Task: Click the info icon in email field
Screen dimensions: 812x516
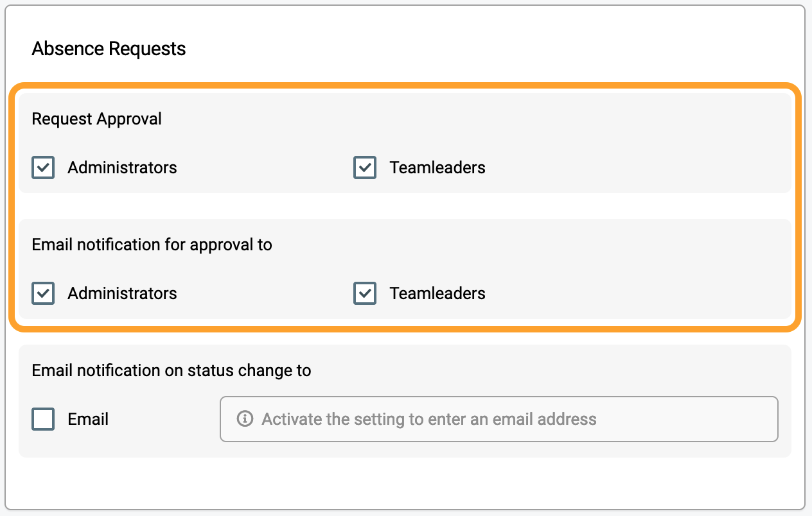Action: click(244, 419)
